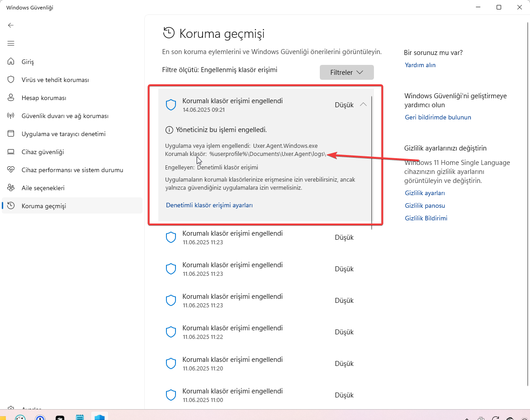Click the Virüs ve tehdit koruması shield icon
Viewport: 530px width, 420px height.
point(11,79)
